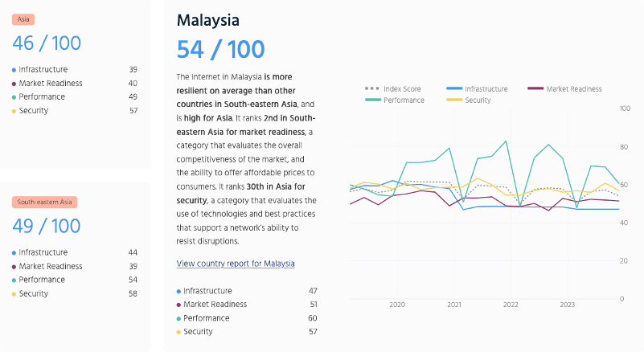Toggle Index Score series in chart legend
644x352 pixels.
(x=393, y=89)
